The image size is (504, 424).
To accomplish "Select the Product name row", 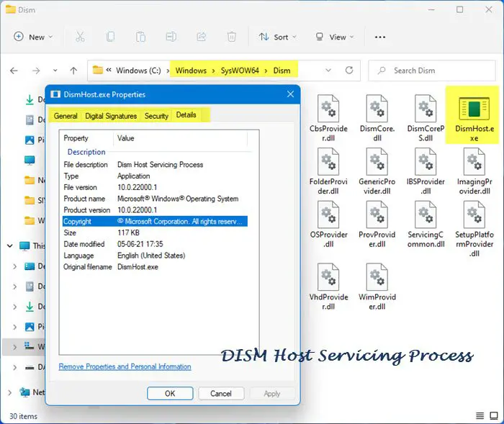I will (x=155, y=199).
